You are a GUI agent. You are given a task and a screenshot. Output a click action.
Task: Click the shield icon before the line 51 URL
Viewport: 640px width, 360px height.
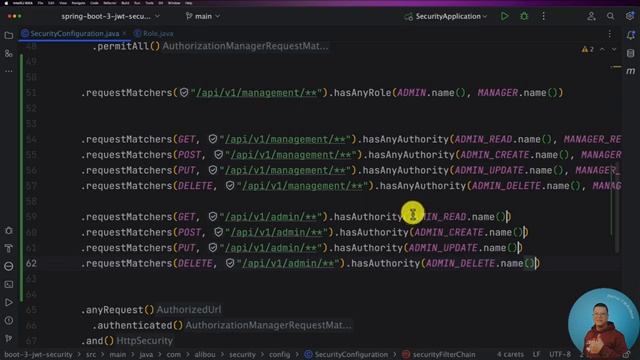point(184,93)
